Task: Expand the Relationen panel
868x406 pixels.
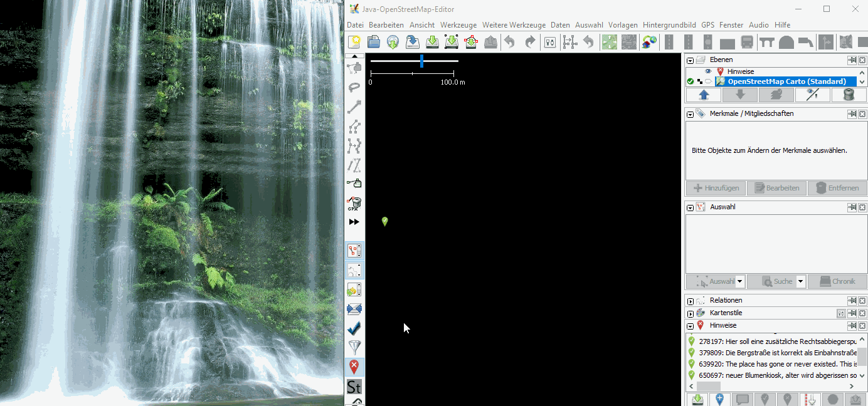Action: point(691,301)
